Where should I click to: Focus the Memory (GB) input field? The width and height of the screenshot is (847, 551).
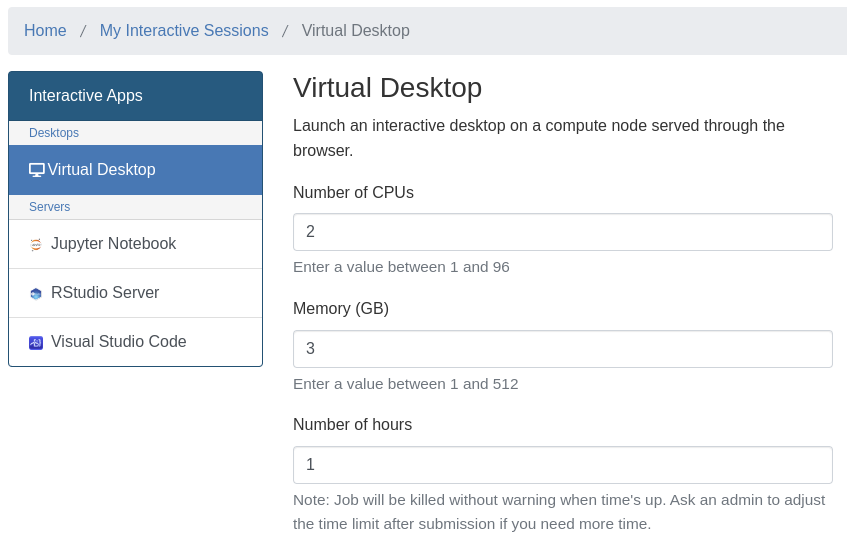pyautogui.click(x=562, y=349)
